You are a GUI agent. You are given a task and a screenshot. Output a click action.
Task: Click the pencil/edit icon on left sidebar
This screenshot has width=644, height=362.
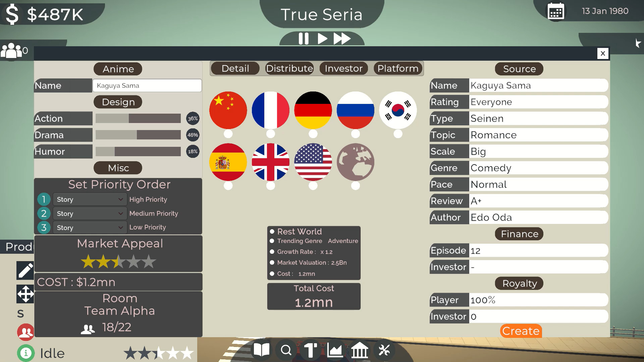pos(24,271)
